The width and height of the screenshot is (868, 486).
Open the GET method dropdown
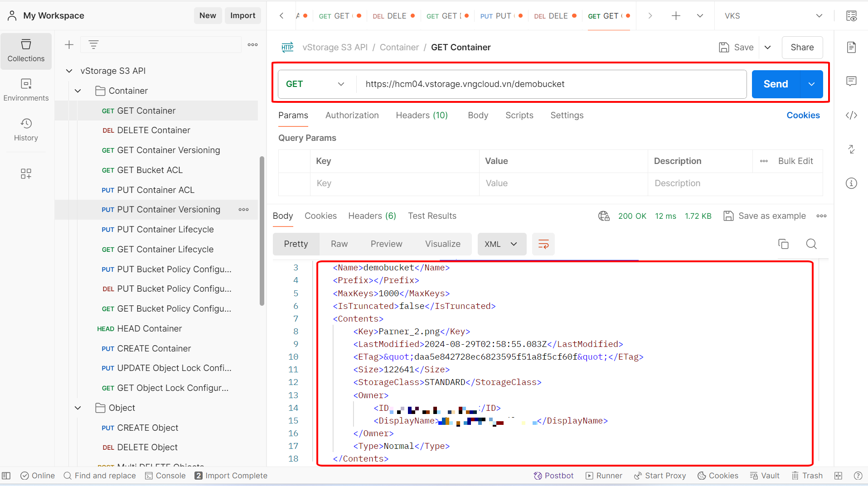click(315, 84)
